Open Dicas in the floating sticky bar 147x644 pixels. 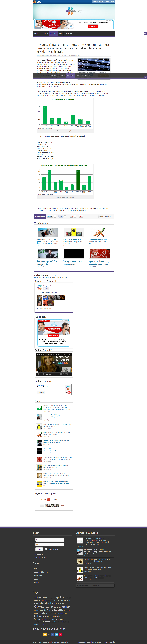(x=78, y=76)
